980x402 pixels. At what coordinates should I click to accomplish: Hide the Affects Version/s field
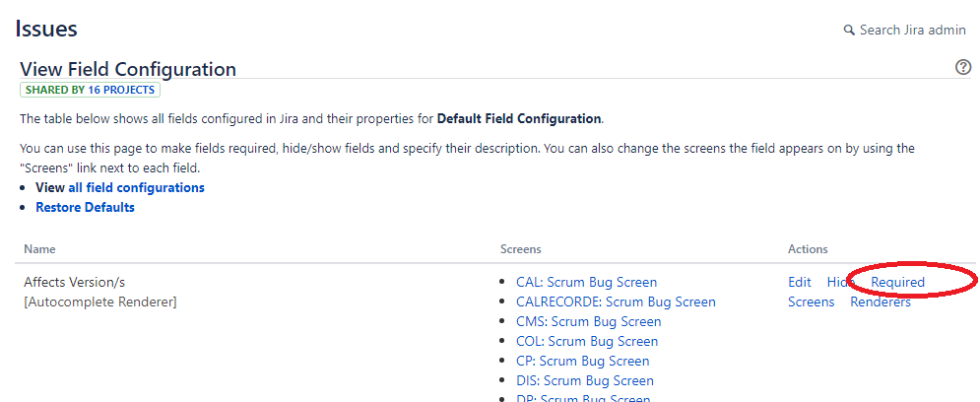click(840, 282)
